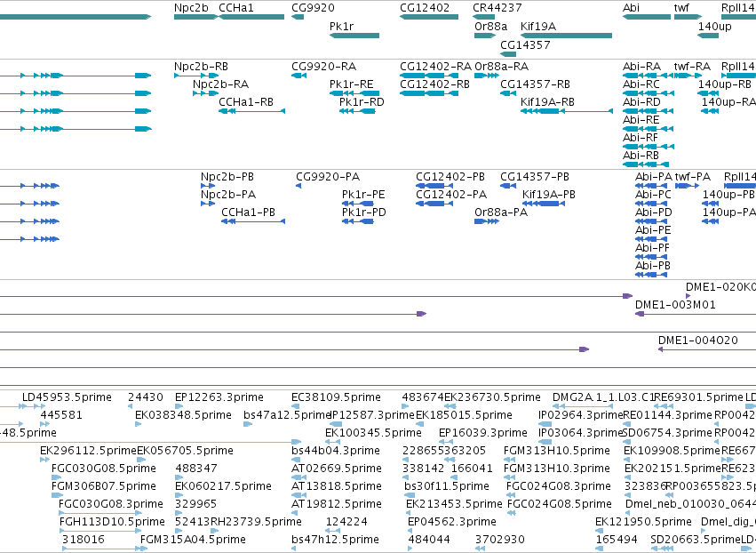Screen dimensions: 756x553
Task: Click protein 140up-PB
Action: (728, 195)
